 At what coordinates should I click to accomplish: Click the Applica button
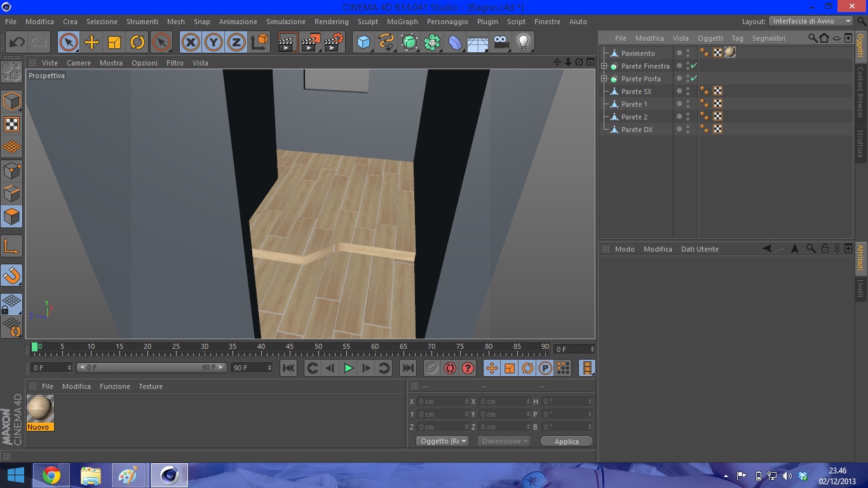click(x=566, y=441)
